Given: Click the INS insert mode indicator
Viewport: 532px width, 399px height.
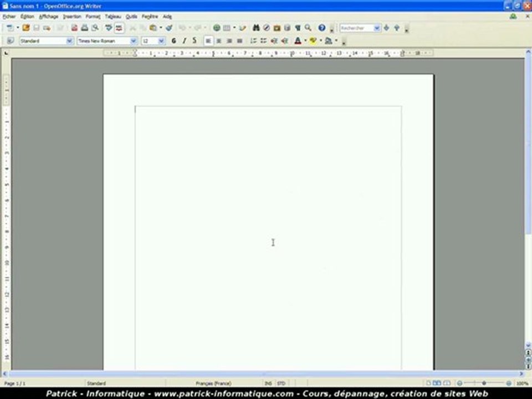Looking at the screenshot, I should pos(268,383).
